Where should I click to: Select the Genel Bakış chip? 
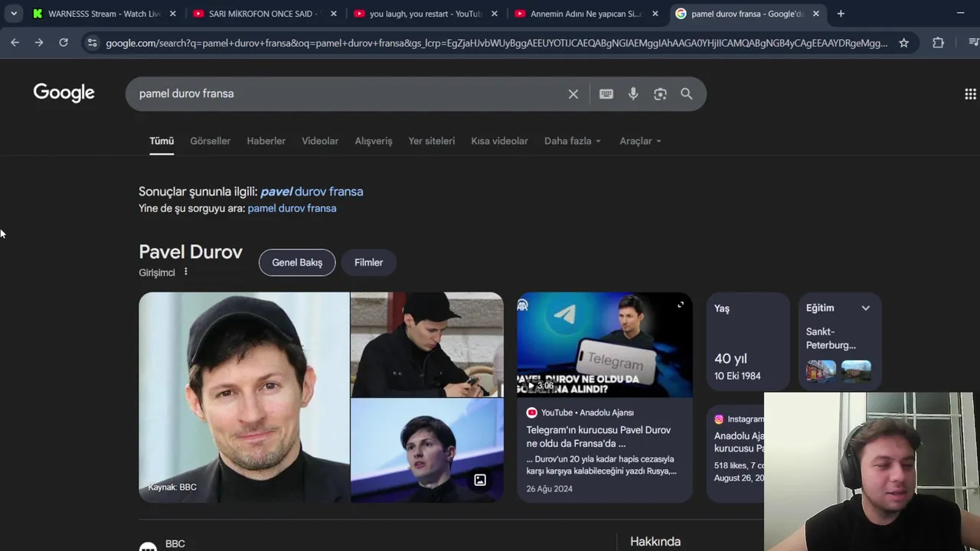pos(297,262)
